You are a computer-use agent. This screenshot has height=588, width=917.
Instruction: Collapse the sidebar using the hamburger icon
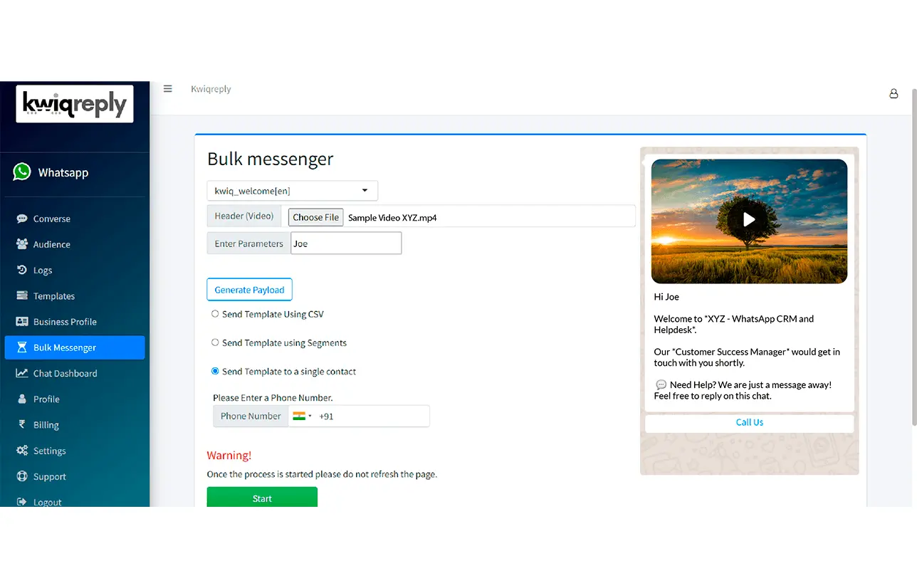click(x=167, y=88)
